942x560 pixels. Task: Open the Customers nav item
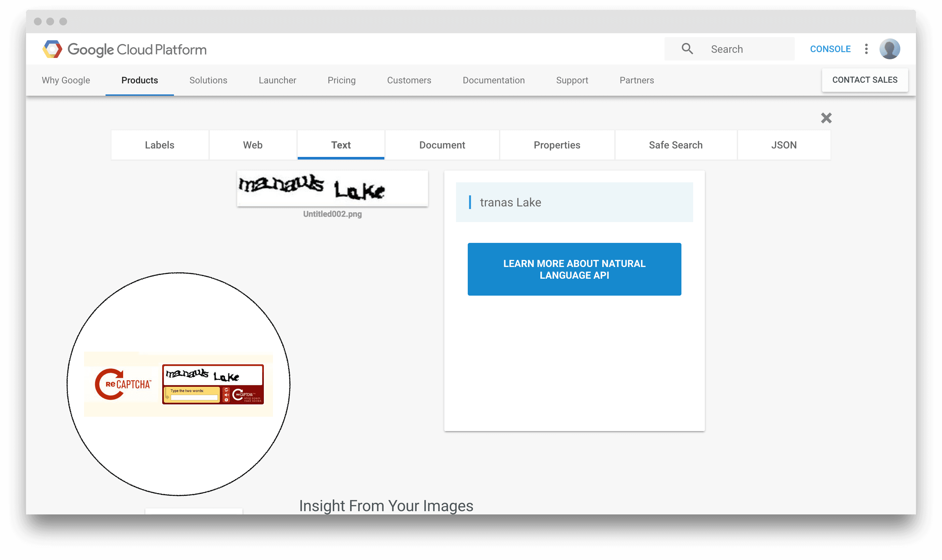tap(409, 80)
